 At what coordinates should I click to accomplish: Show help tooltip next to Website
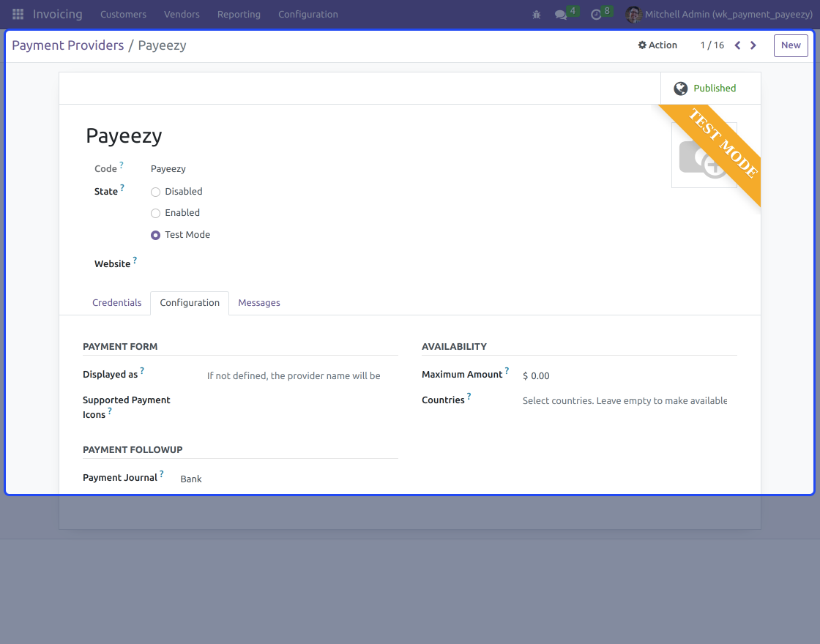point(135,260)
